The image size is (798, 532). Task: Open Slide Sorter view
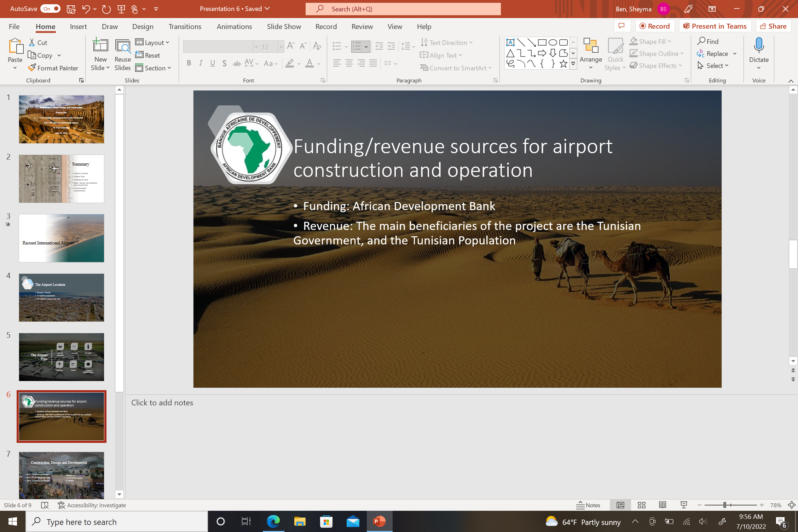[x=641, y=505]
